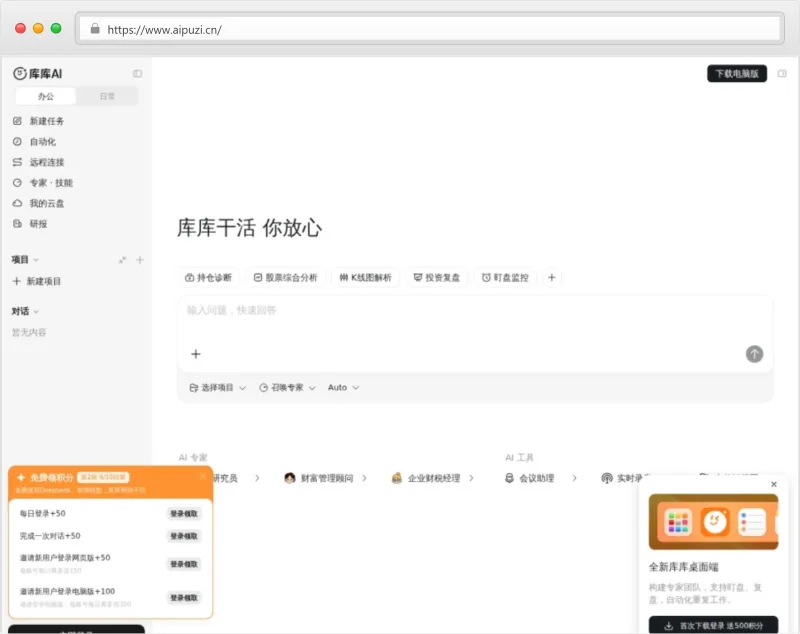Click the 财富管理顾问 avatar icon
This screenshot has height=634, width=800.
click(290, 478)
